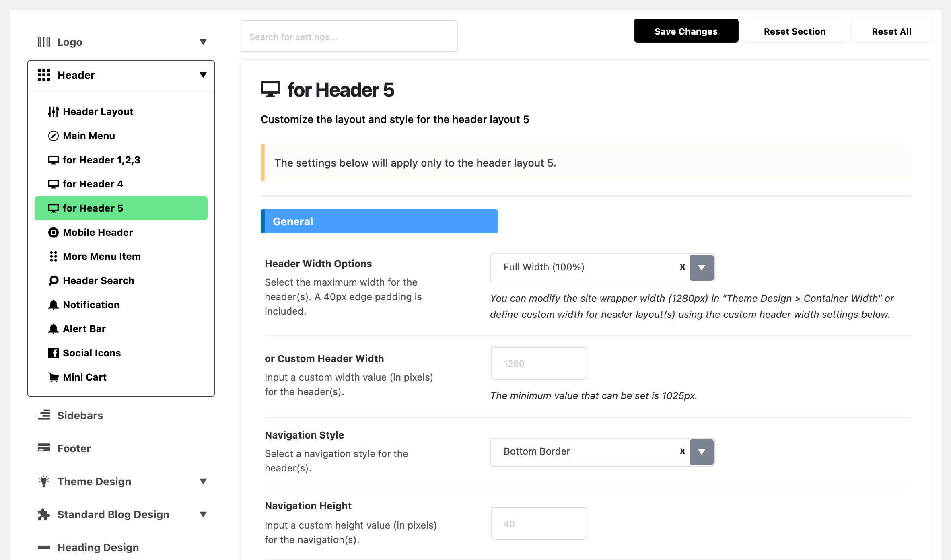The width and height of the screenshot is (951, 560).
Task: Click the Sidebars lines icon
Action: tap(44, 415)
